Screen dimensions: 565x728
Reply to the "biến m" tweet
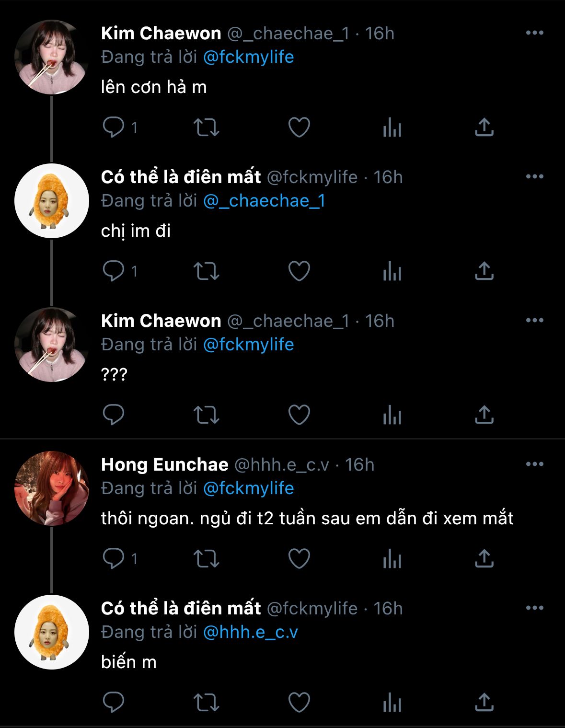click(114, 703)
